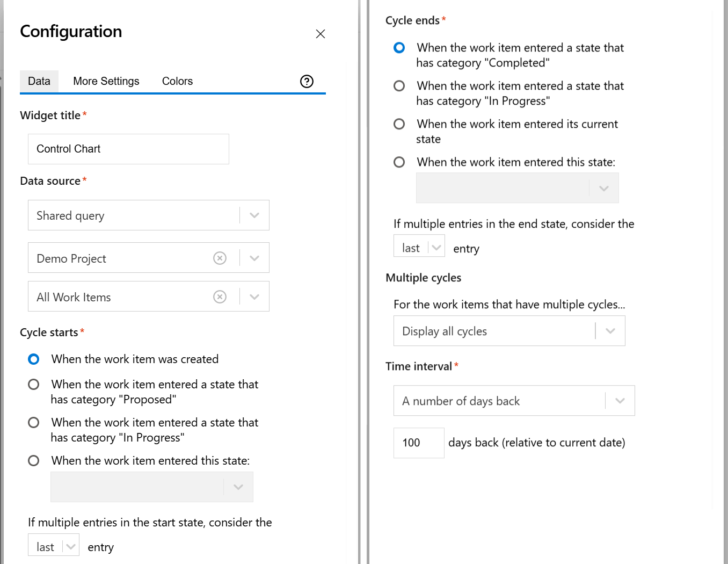Image resolution: width=728 pixels, height=564 pixels.
Task: Expand the All Work Items query dropdown
Action: point(254,297)
